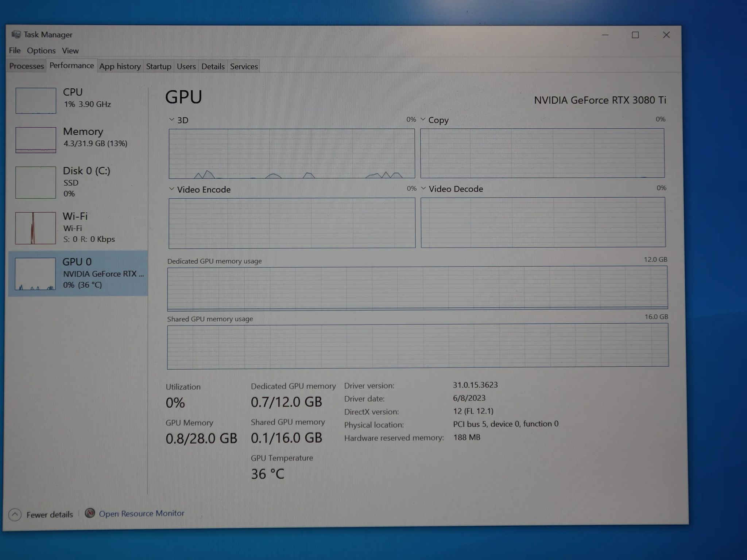Switch to the Users tab
The width and height of the screenshot is (747, 560).
pos(186,66)
